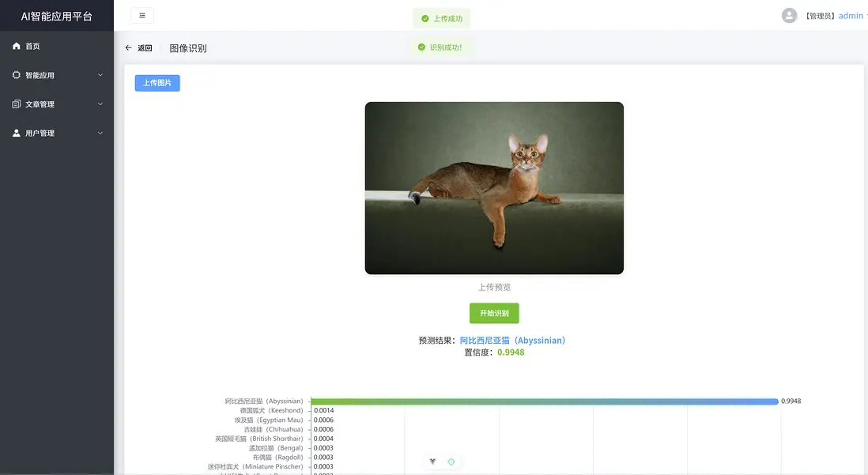Click the 埃及猫 (Egyptian Mau) chart label
This screenshot has width=868, height=475.
269,420
